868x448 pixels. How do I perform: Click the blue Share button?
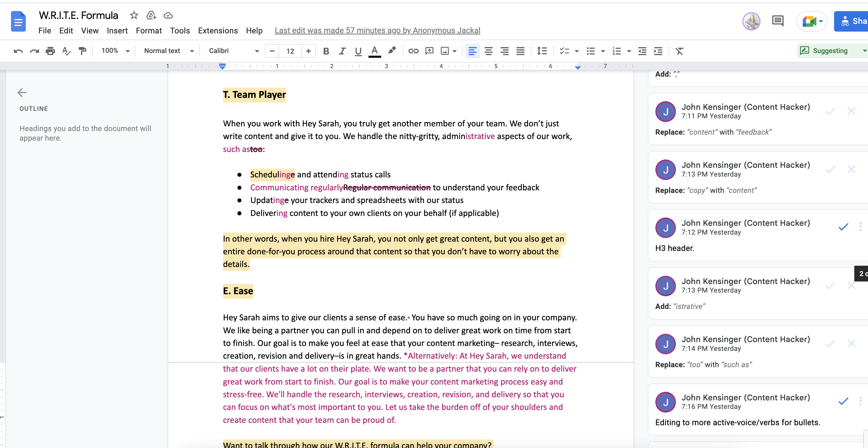(x=851, y=21)
